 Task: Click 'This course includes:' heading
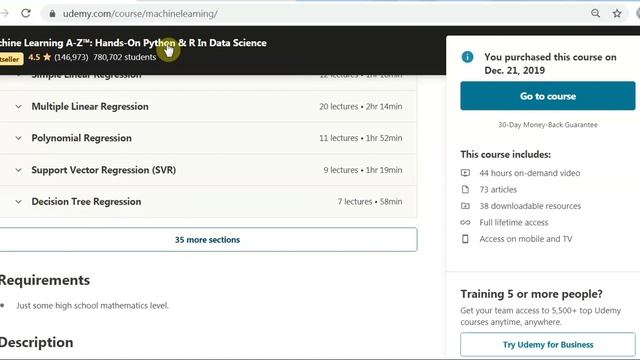pyautogui.click(x=505, y=154)
